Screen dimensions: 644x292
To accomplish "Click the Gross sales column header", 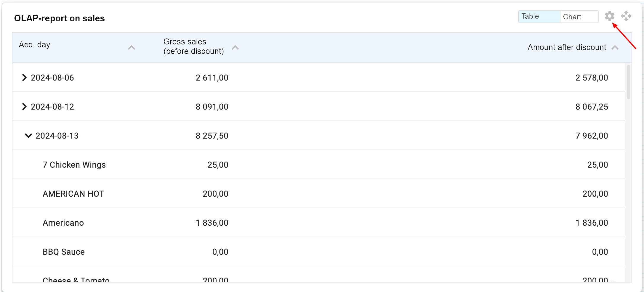I will tap(193, 46).
